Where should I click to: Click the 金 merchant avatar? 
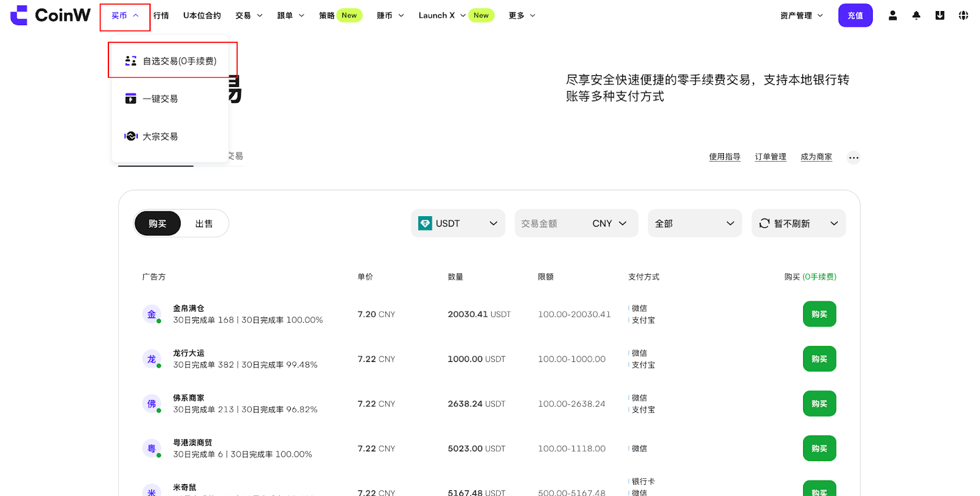pyautogui.click(x=151, y=314)
